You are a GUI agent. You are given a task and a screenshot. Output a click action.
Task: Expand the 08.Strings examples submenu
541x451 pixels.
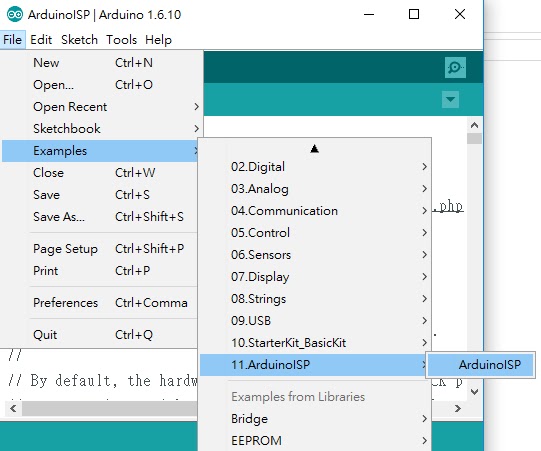pyautogui.click(x=315, y=299)
